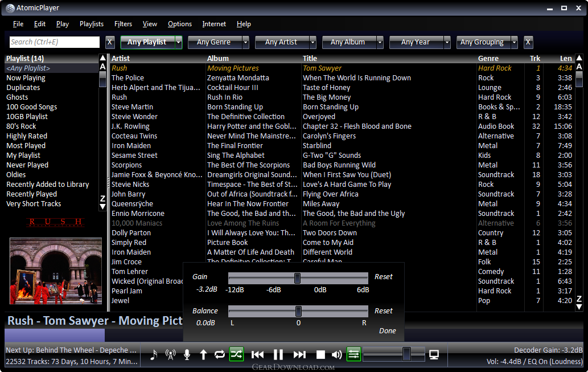Expand the Any Album dropdown arrow
This screenshot has width=588, height=372.
(380, 42)
